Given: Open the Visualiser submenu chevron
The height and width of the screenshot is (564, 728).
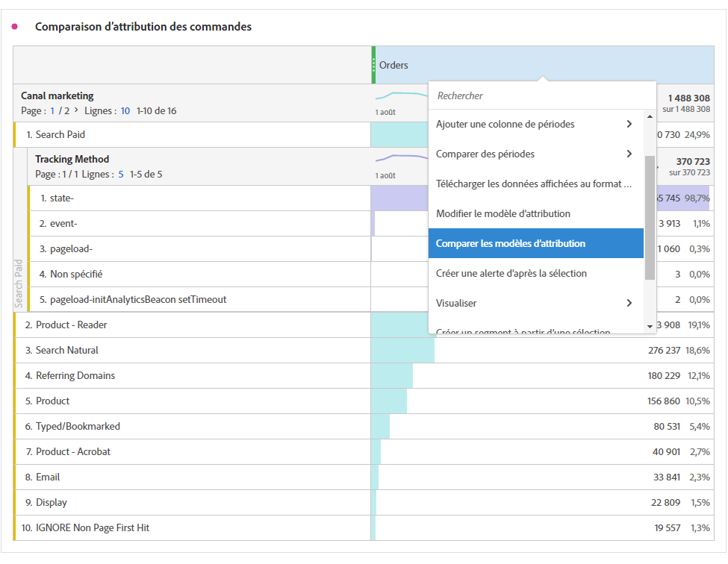Looking at the screenshot, I should coord(629,303).
